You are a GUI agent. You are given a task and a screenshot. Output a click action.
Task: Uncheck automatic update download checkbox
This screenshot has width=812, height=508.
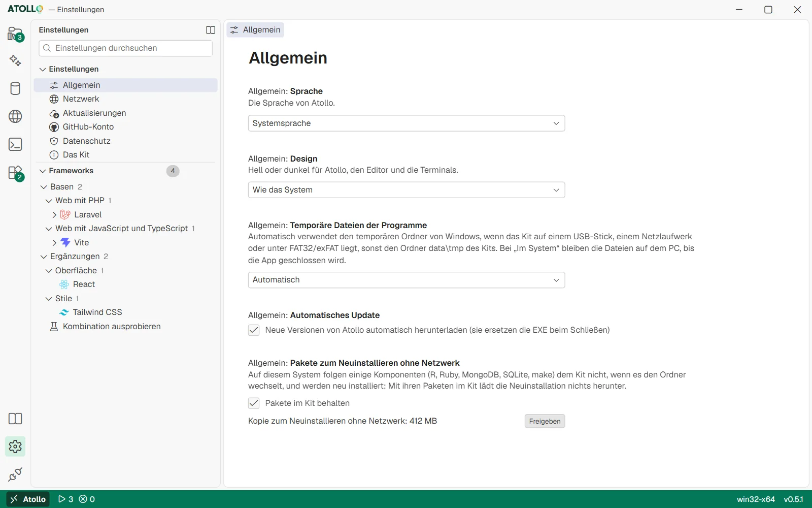pyautogui.click(x=254, y=330)
